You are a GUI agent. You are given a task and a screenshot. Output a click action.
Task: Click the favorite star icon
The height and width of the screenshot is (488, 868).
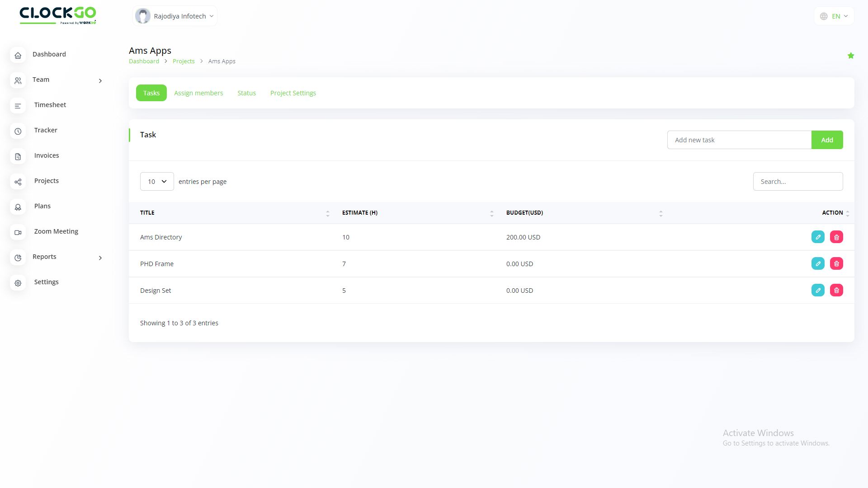851,56
